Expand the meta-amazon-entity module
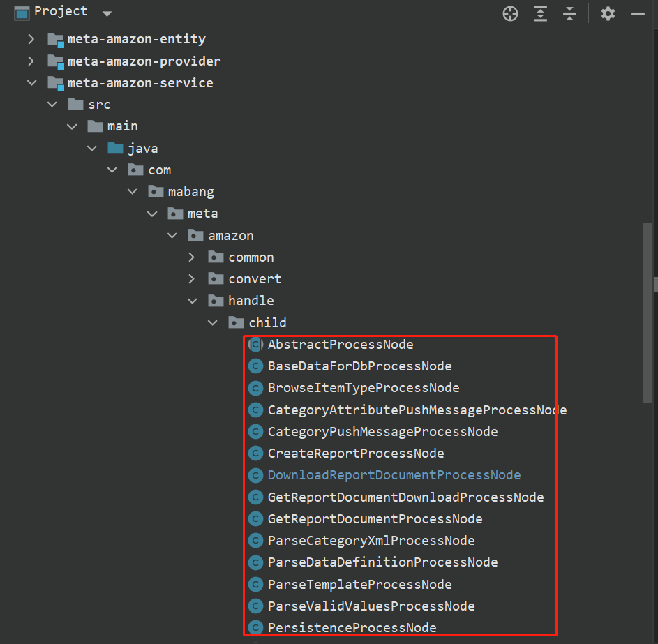Image resolution: width=658 pixels, height=644 pixels. click(x=31, y=39)
